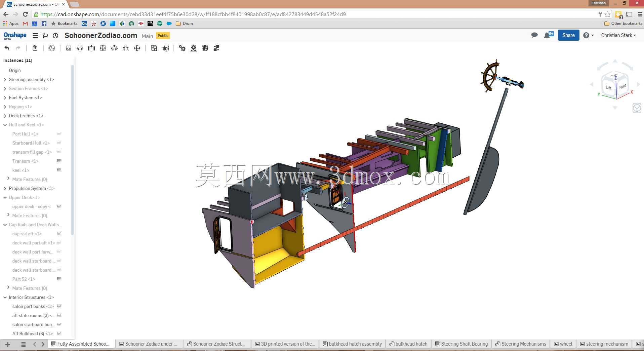Switch to the wheel tab
The image size is (644, 351).
pyautogui.click(x=563, y=344)
